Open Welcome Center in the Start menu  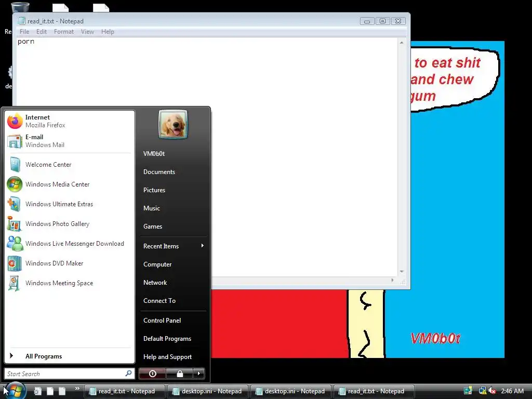(x=69, y=165)
